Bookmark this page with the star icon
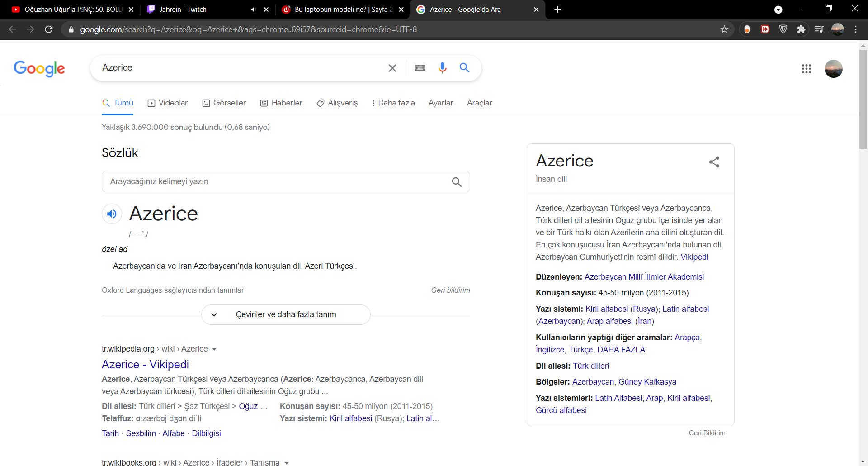Screen dimensions: 868x466 725,29
